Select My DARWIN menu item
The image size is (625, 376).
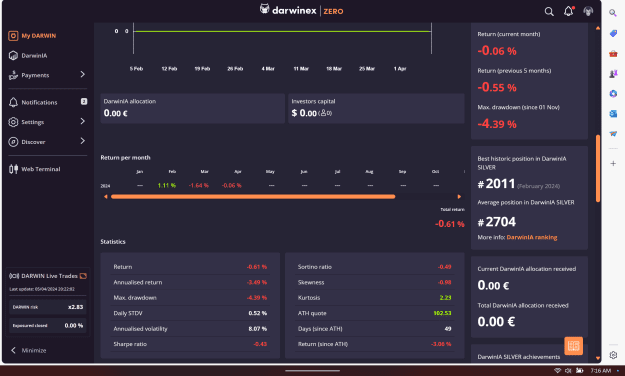pyautogui.click(x=39, y=36)
